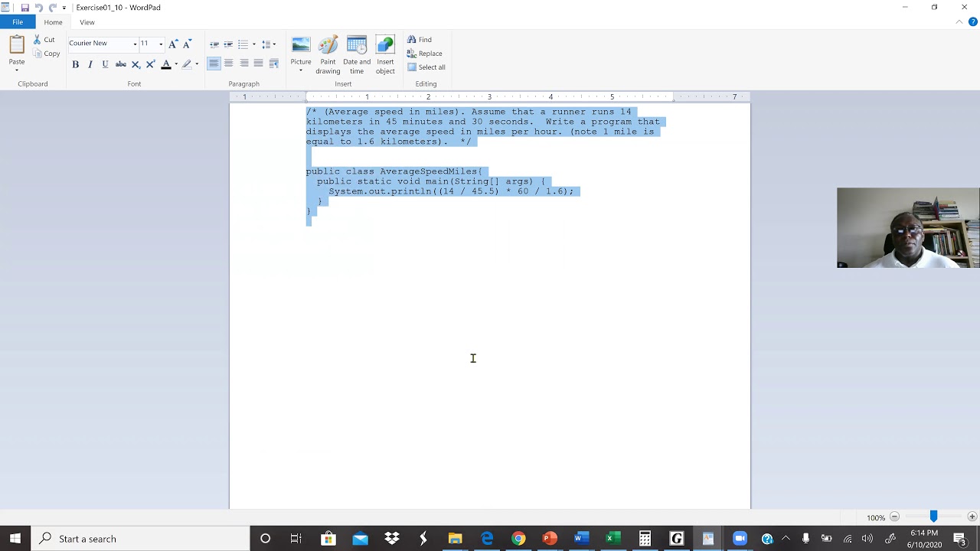The width and height of the screenshot is (980, 551).
Task: Click the Shrink font icon
Action: pos(187,44)
